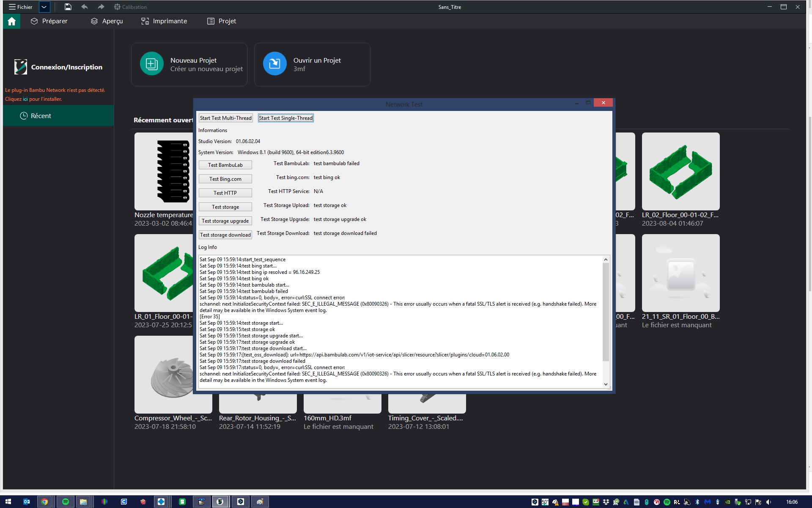Image resolution: width=812 pixels, height=508 pixels.
Task: Open the Compressor_Wheel project thumbnail
Action: click(x=173, y=374)
